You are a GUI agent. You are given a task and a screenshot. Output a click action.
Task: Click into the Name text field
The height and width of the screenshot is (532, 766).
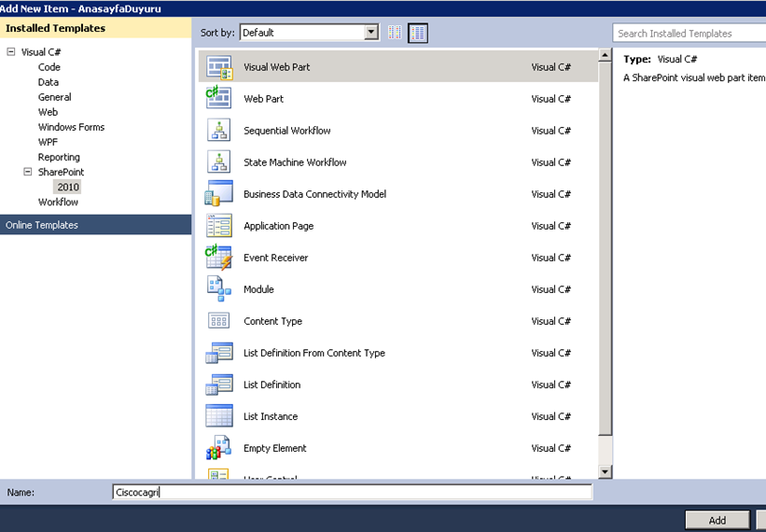[x=353, y=492]
